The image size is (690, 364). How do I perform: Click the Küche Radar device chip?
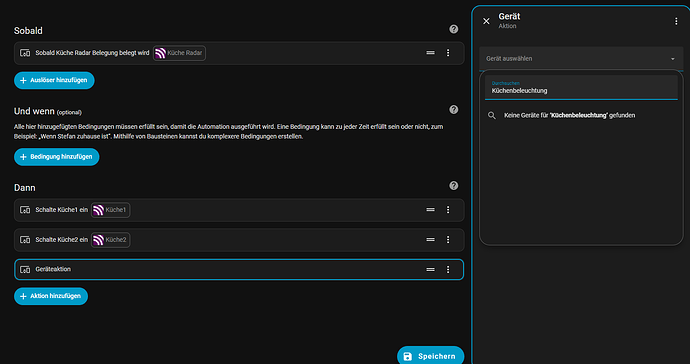point(179,53)
